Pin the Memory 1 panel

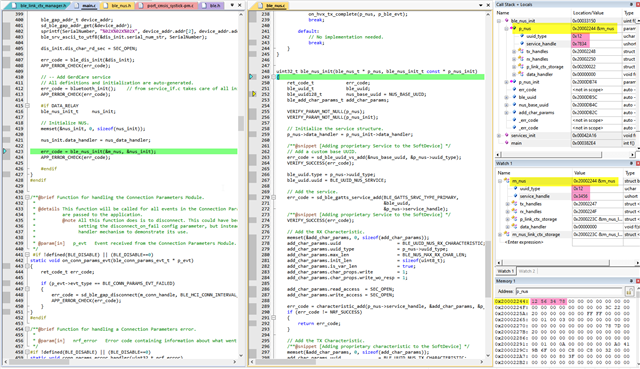pos(631,281)
